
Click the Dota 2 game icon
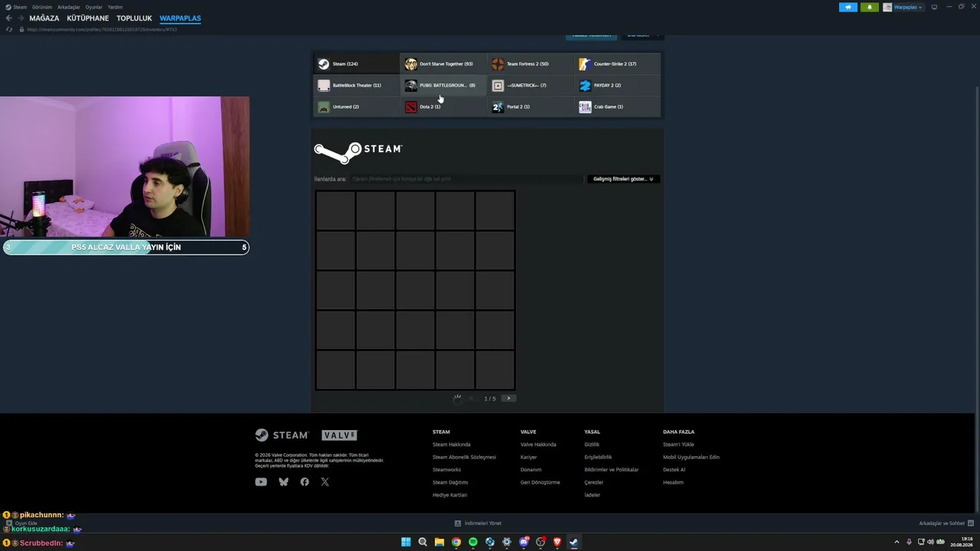pyautogui.click(x=411, y=106)
